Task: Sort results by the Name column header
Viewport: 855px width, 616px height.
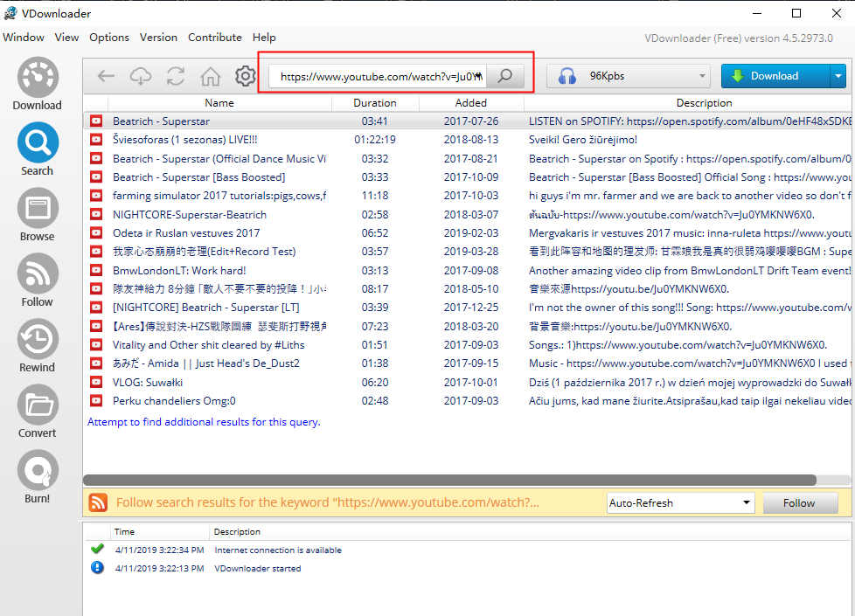Action: (x=219, y=102)
